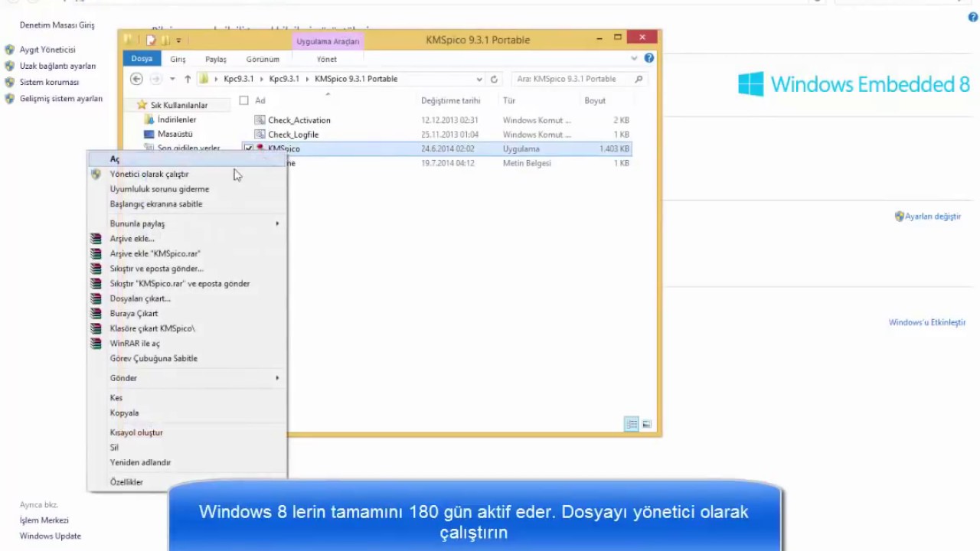Image resolution: width=980 pixels, height=551 pixels.
Task: Click 'Kpc9.3.1' first breadcrumb segment
Action: 239,79
